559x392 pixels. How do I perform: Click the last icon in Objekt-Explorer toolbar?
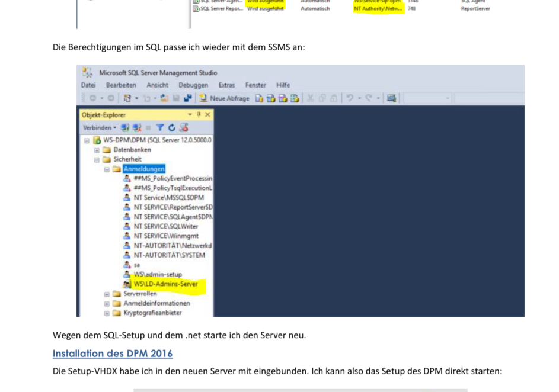coord(184,127)
